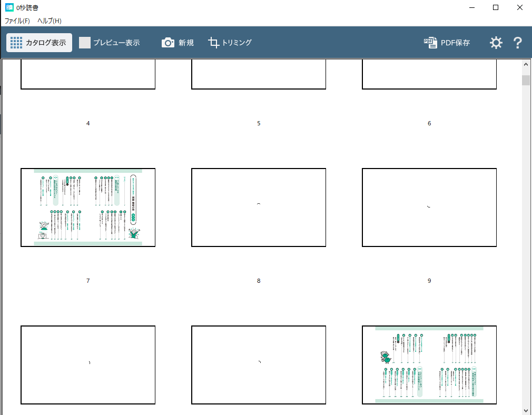Screen dimensions: 532x415
Task: Click the 新規 button label
Action: [186, 43]
